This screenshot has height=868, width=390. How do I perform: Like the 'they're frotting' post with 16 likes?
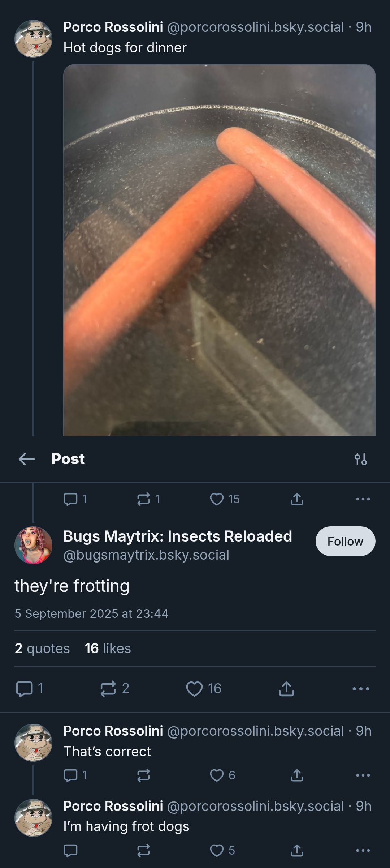204,689
